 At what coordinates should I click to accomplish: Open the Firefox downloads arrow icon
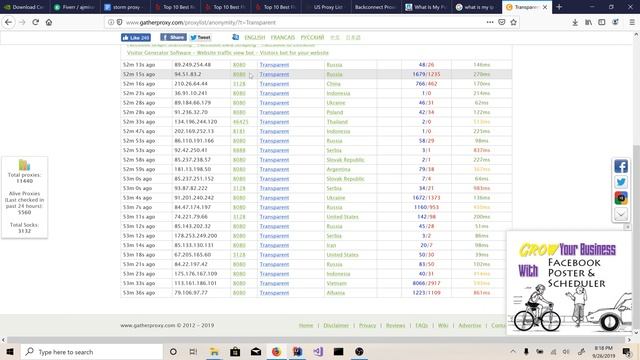click(575, 22)
